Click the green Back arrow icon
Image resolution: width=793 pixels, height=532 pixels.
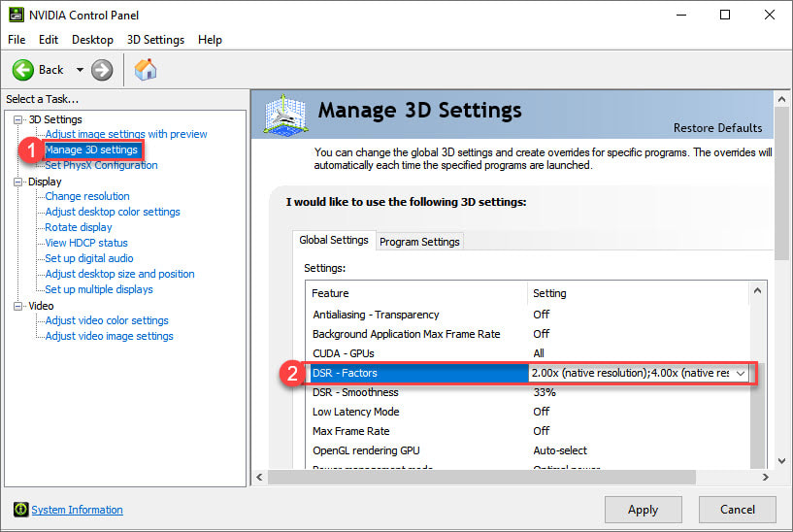(x=23, y=70)
